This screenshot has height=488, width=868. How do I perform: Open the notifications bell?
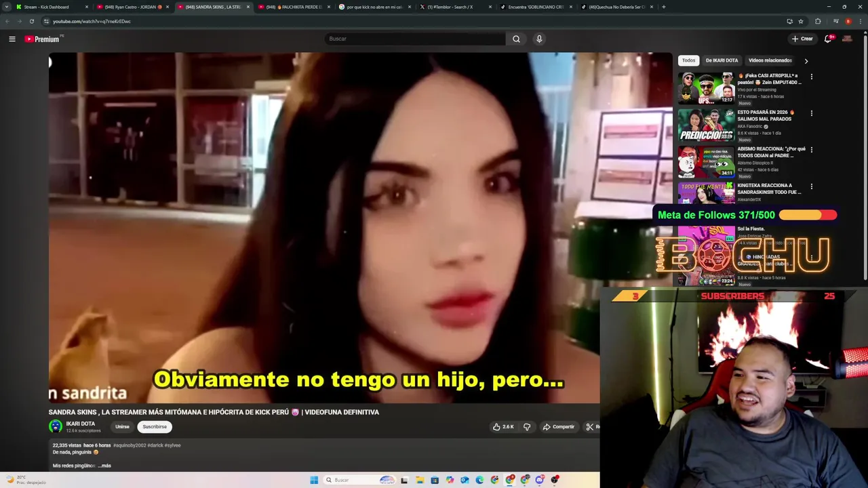[x=828, y=39]
